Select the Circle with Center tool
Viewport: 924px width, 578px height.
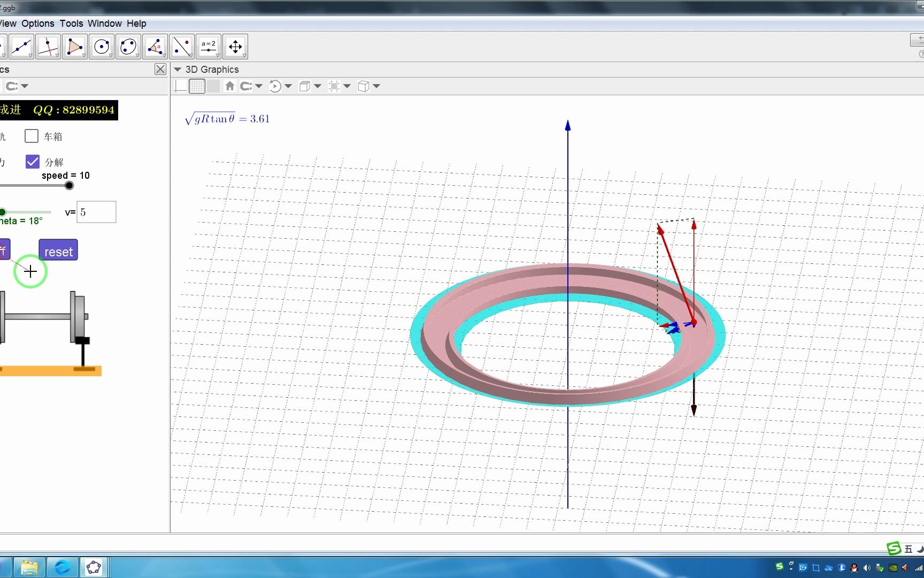(102, 46)
